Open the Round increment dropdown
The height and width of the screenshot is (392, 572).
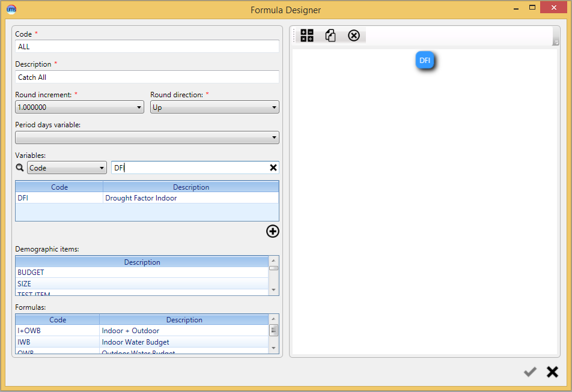point(79,107)
